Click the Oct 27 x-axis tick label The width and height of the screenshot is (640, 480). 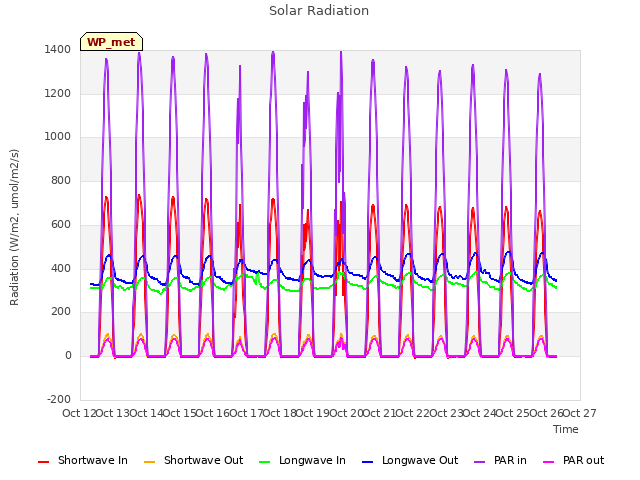[x=580, y=413]
